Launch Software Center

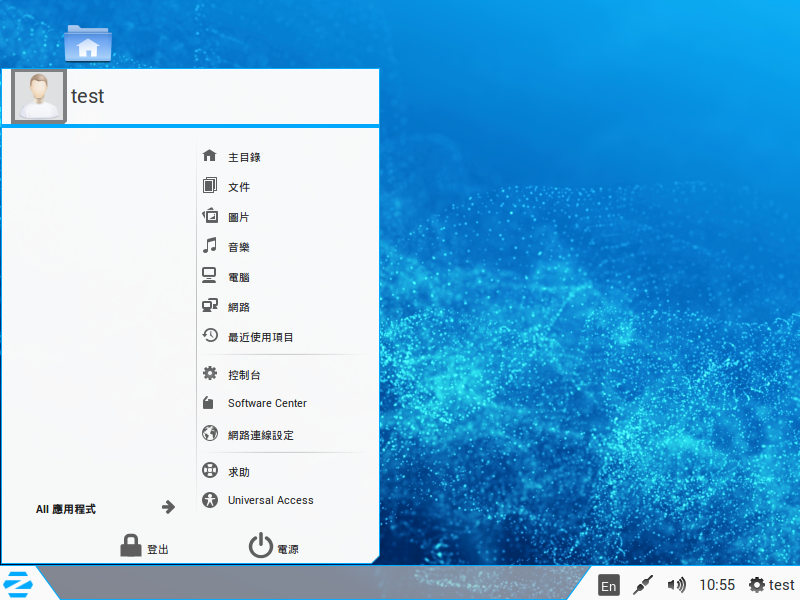click(267, 403)
